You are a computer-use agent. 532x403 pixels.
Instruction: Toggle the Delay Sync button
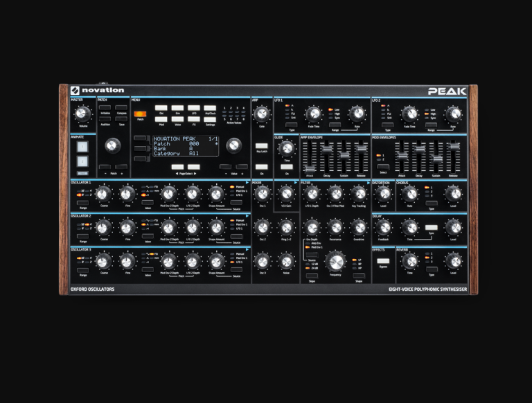[432, 227]
